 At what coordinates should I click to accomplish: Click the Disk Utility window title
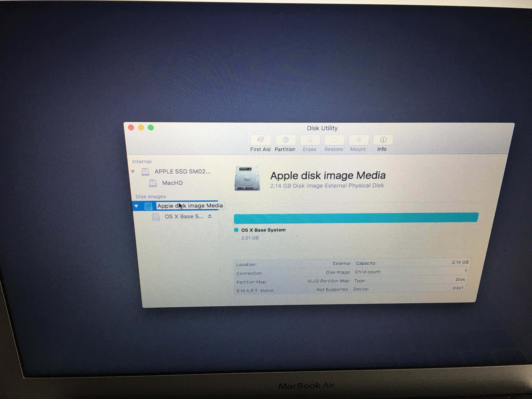point(322,128)
